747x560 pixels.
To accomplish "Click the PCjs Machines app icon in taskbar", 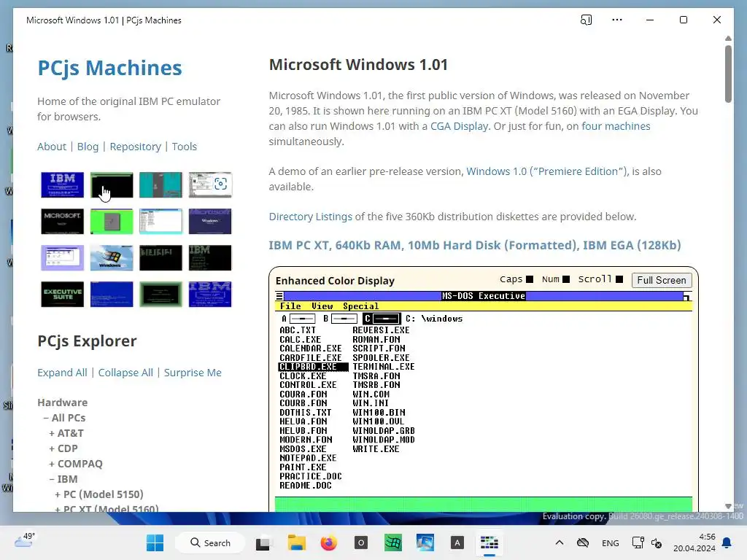I will point(489,542).
